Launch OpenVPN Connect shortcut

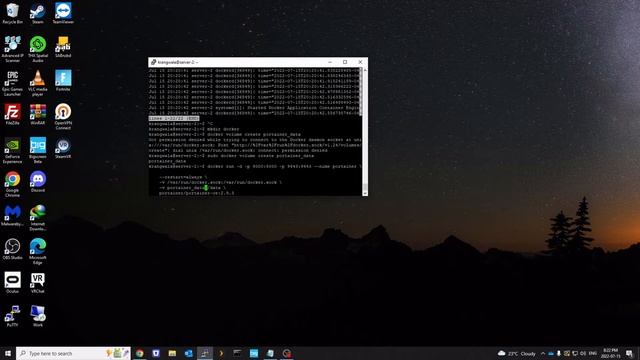click(63, 117)
